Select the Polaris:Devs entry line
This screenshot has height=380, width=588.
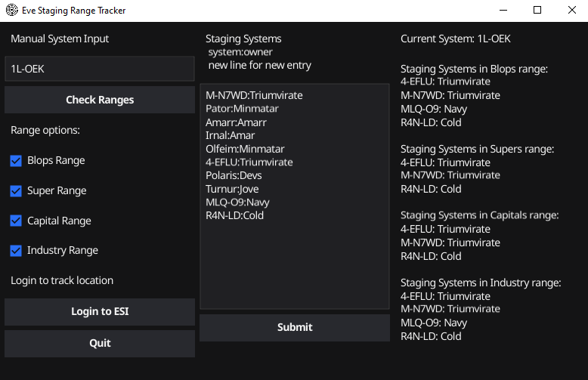click(x=234, y=175)
